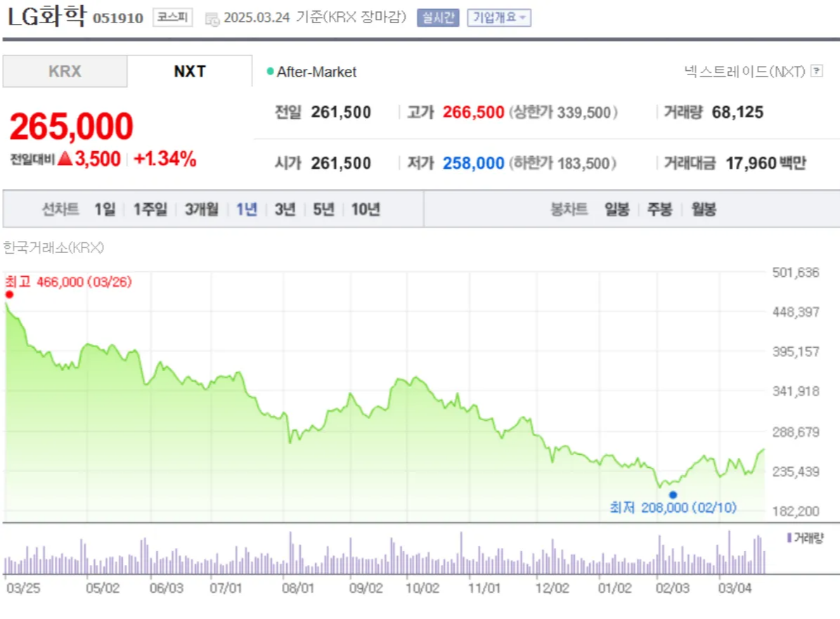Click the 03/04 date on chart axis
Screen dimensions: 840x619
coord(735,588)
